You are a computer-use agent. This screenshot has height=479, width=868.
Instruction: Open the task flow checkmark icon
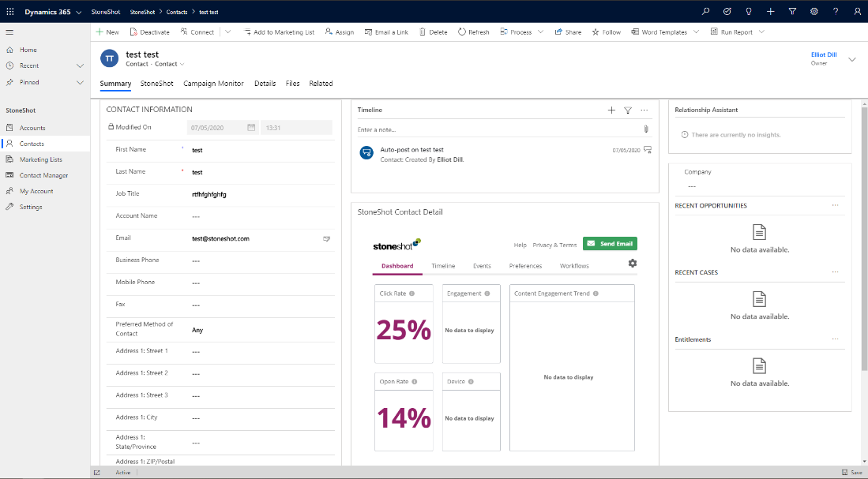pos(727,12)
